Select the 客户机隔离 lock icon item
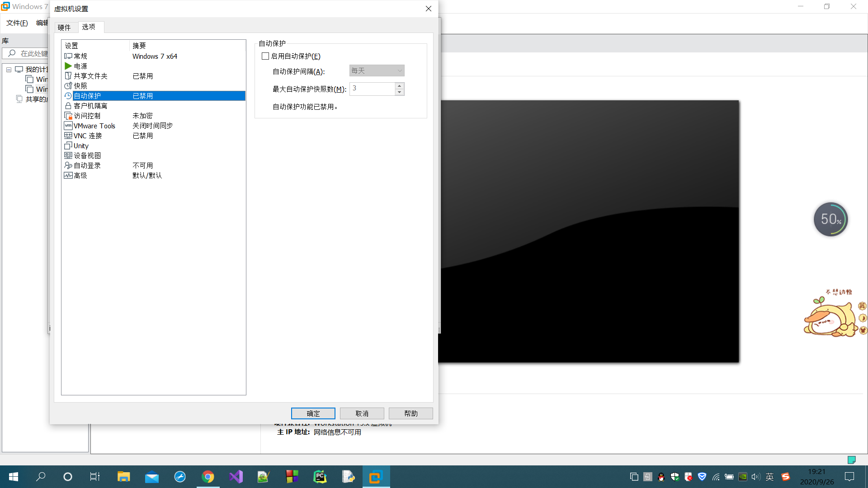This screenshot has width=868, height=488. [90, 106]
